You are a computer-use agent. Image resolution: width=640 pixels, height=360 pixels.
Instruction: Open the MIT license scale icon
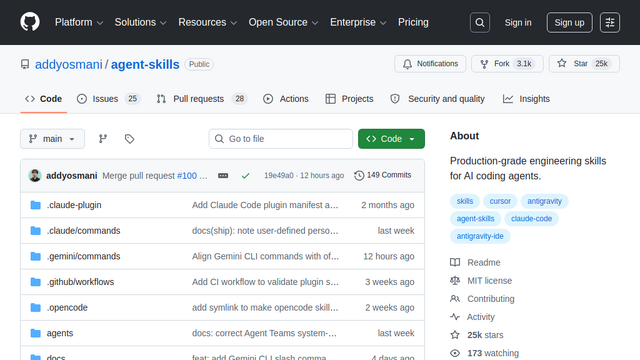pos(455,280)
